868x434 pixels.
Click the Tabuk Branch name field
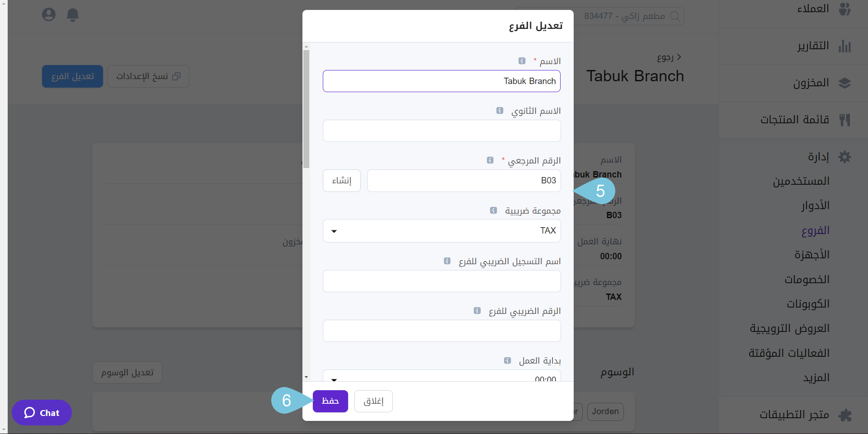(442, 81)
